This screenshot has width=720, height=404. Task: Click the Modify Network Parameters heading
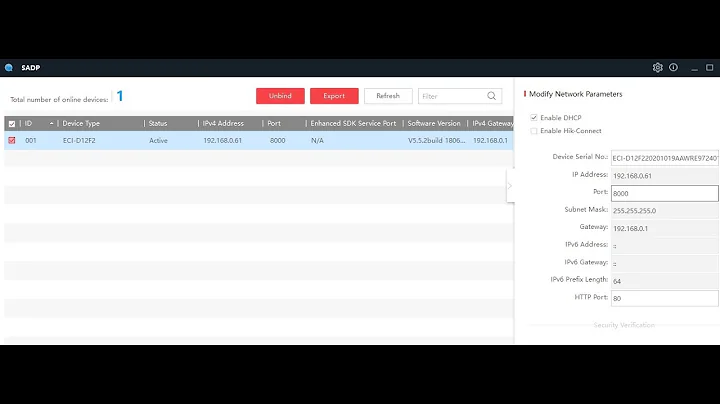(575, 94)
